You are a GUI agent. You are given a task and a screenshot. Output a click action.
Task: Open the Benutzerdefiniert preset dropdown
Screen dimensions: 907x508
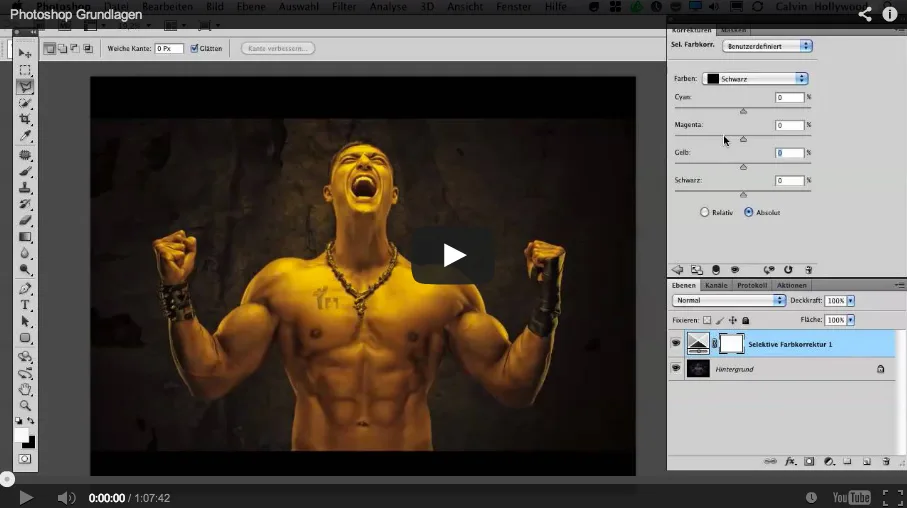tap(767, 46)
